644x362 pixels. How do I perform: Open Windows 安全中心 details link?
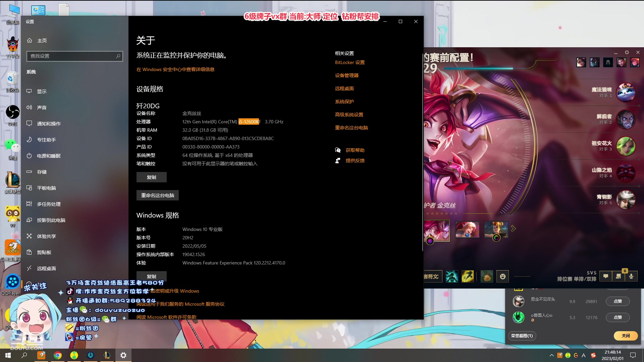175,69
